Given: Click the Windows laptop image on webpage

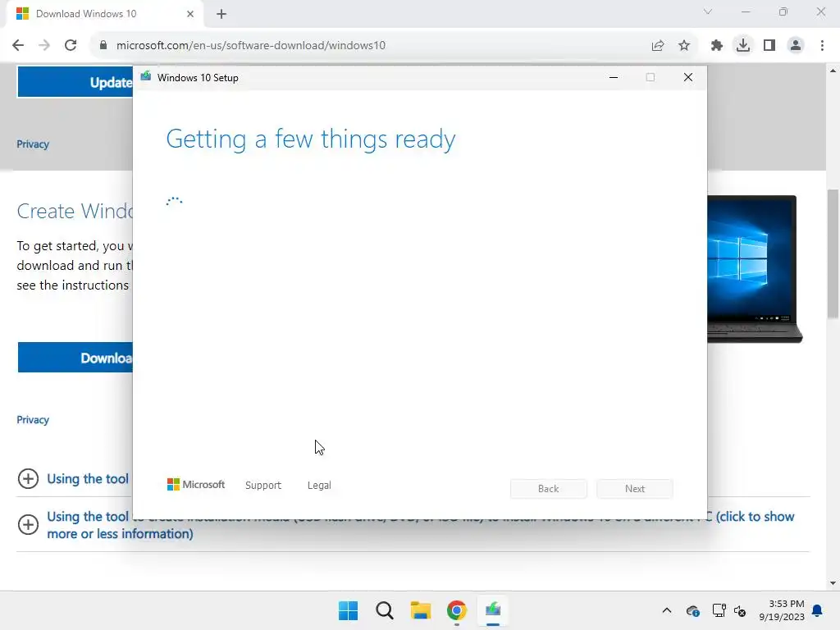Looking at the screenshot, I should 755,269.
